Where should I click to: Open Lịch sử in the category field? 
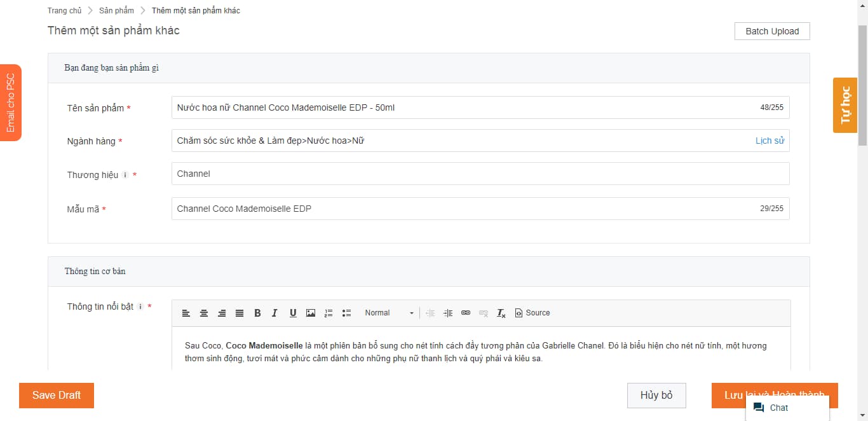[x=770, y=141]
